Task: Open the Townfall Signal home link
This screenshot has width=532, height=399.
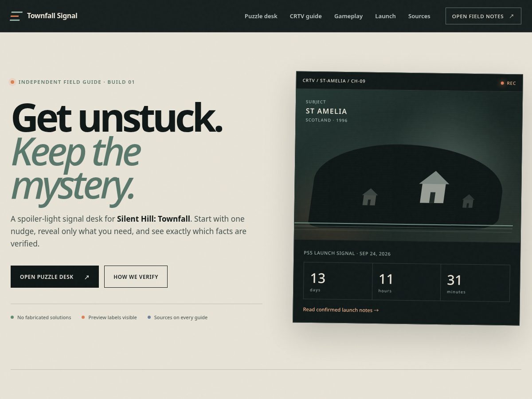Action: pos(44,16)
